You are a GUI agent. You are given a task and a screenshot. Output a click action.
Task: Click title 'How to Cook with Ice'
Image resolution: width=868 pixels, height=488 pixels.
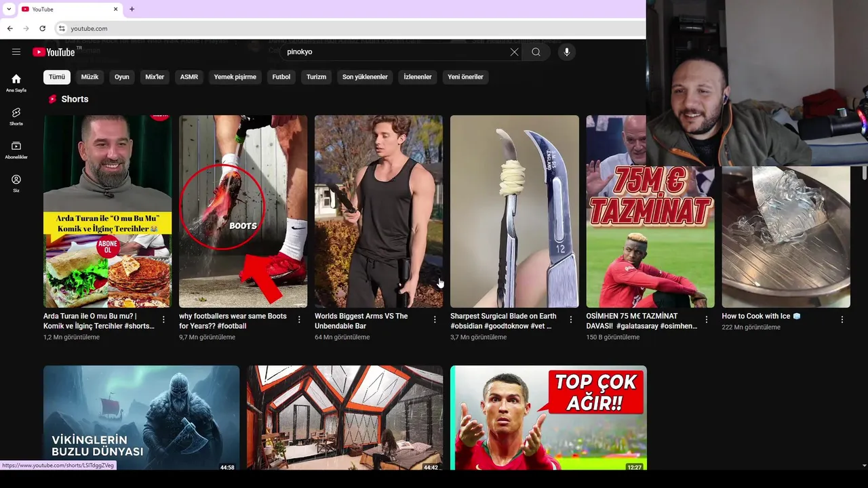(x=761, y=317)
